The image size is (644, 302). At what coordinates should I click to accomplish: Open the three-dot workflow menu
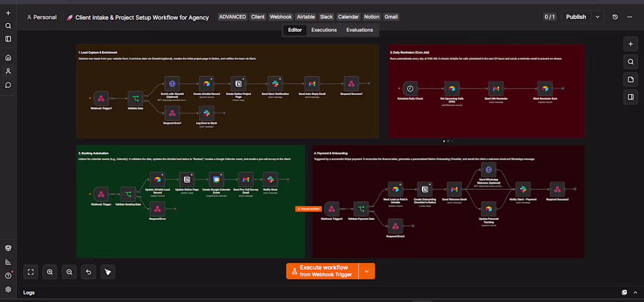pyautogui.click(x=629, y=17)
